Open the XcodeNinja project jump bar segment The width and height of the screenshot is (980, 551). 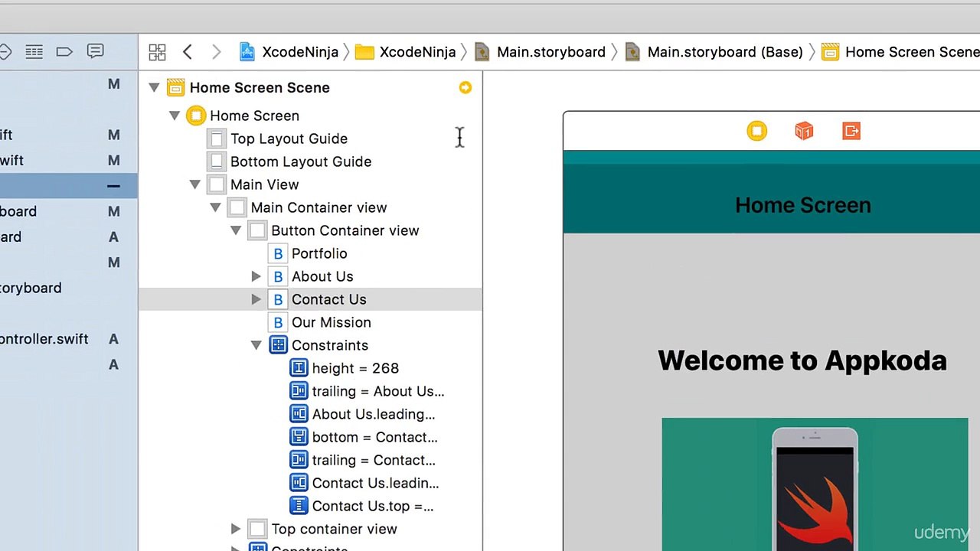289,52
